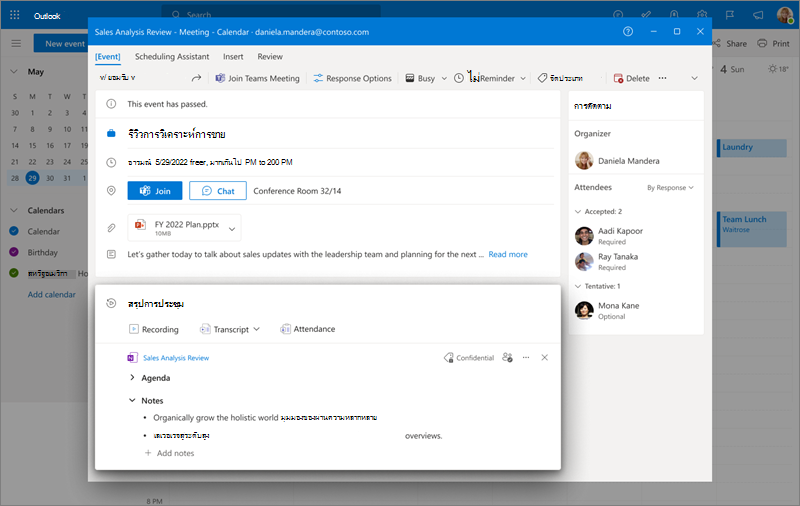This screenshot has width=800, height=506.
Task: Click Add calendar link
Action: pyautogui.click(x=52, y=294)
